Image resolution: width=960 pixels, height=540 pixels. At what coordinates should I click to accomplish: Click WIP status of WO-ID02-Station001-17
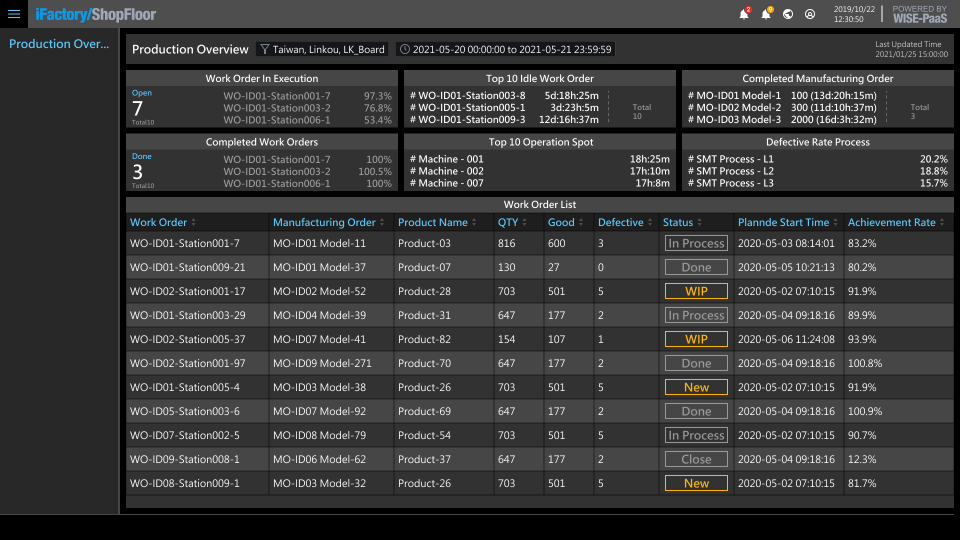tap(696, 291)
